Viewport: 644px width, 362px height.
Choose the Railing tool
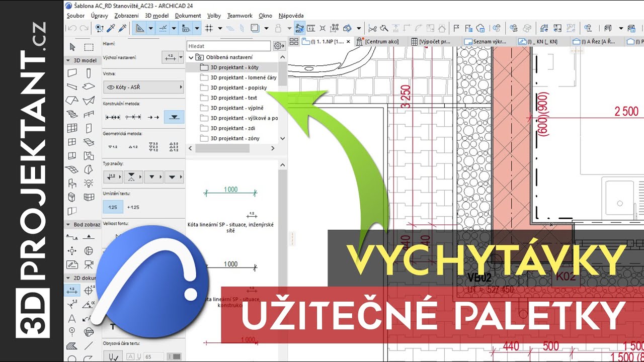pos(89,114)
